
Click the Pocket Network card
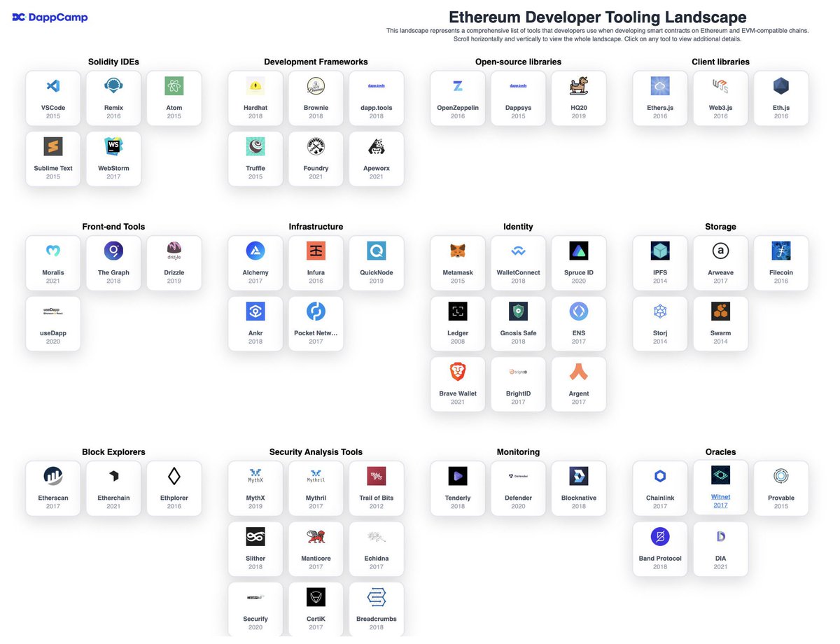point(316,323)
